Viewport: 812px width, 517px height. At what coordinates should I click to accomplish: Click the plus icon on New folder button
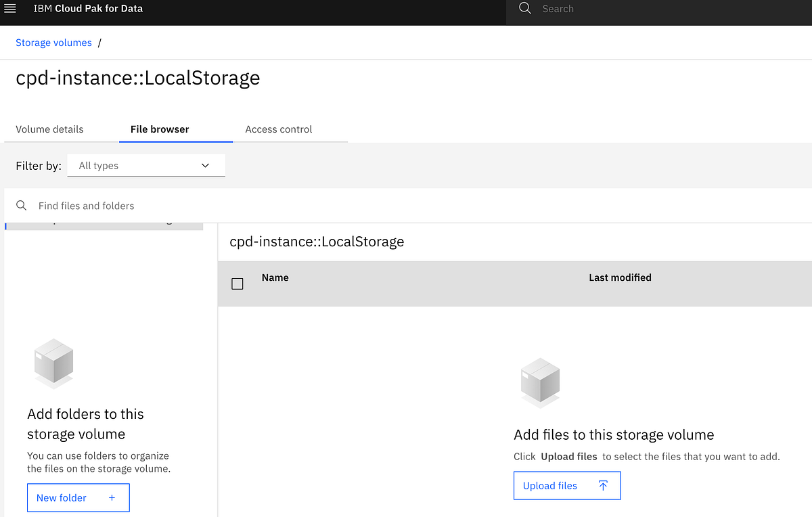click(x=112, y=497)
